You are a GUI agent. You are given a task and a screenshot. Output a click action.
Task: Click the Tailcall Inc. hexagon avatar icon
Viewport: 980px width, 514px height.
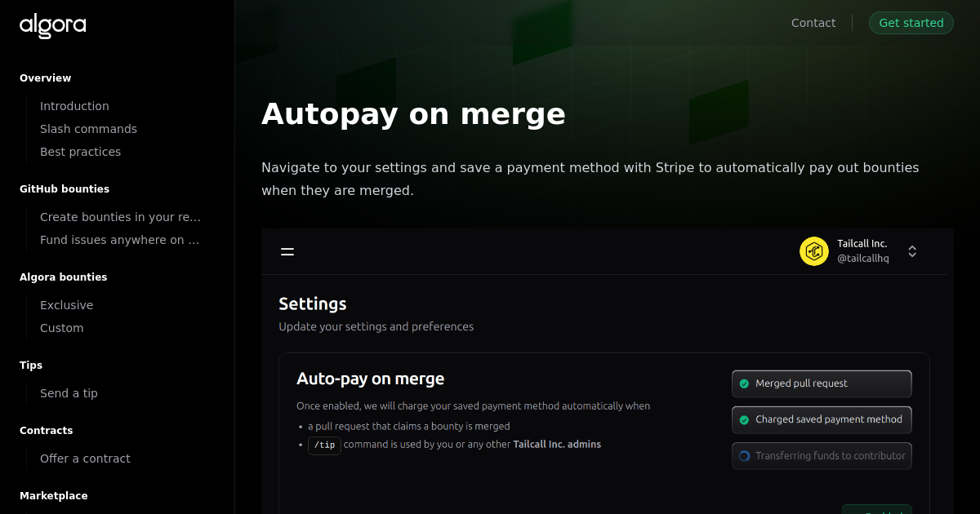click(x=814, y=251)
